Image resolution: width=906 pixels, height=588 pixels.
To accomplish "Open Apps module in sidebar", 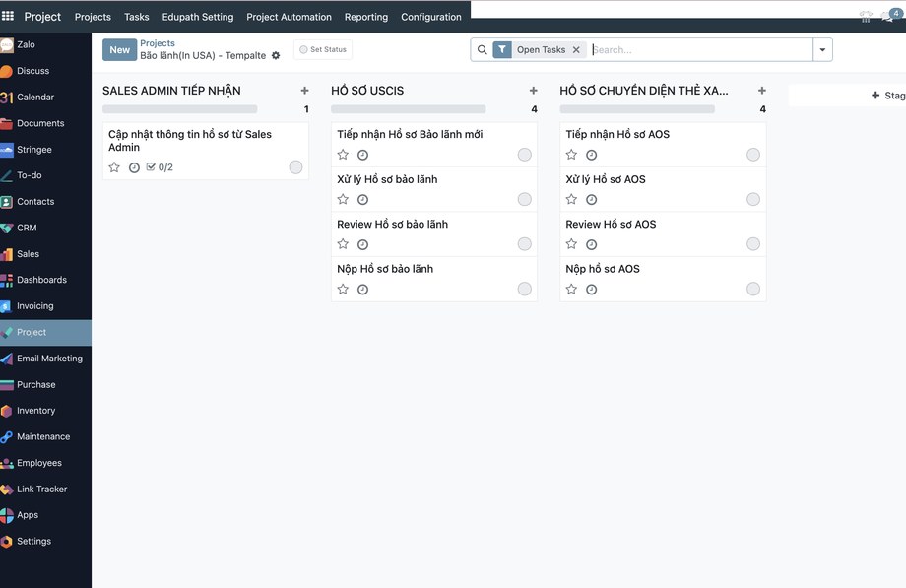I will pyautogui.click(x=45, y=515).
